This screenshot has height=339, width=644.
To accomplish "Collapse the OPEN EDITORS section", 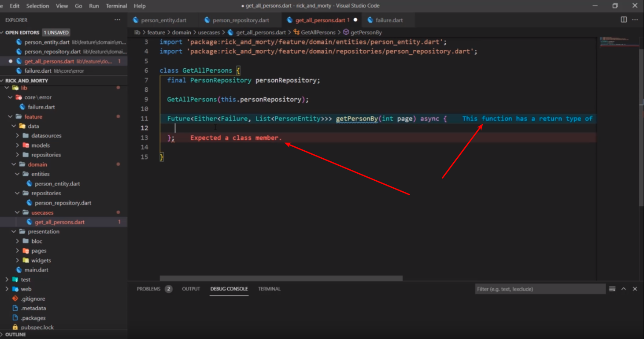I will click(x=3, y=33).
